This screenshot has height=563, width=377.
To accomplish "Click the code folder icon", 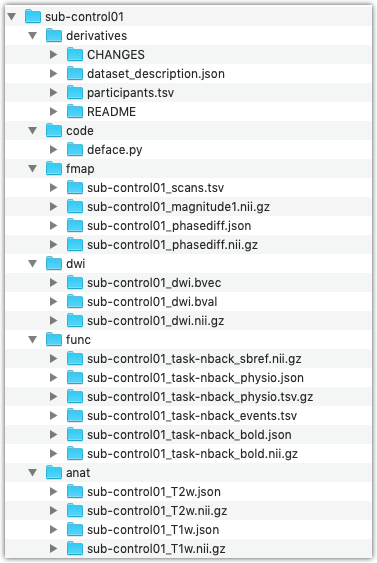I will click(54, 130).
